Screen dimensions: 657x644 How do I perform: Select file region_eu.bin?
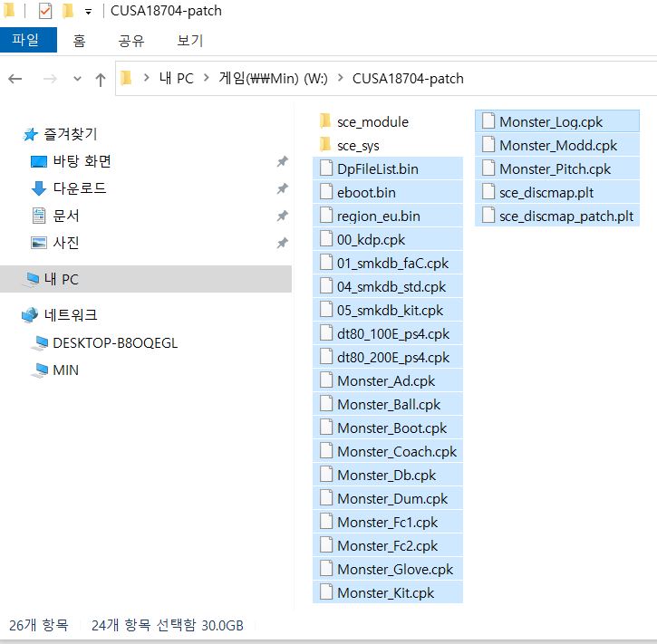coord(388,216)
